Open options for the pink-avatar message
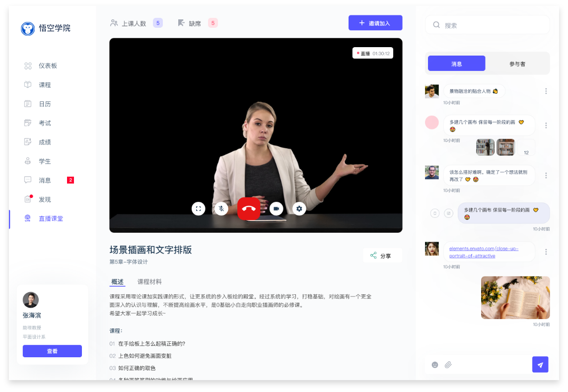 coord(546,125)
